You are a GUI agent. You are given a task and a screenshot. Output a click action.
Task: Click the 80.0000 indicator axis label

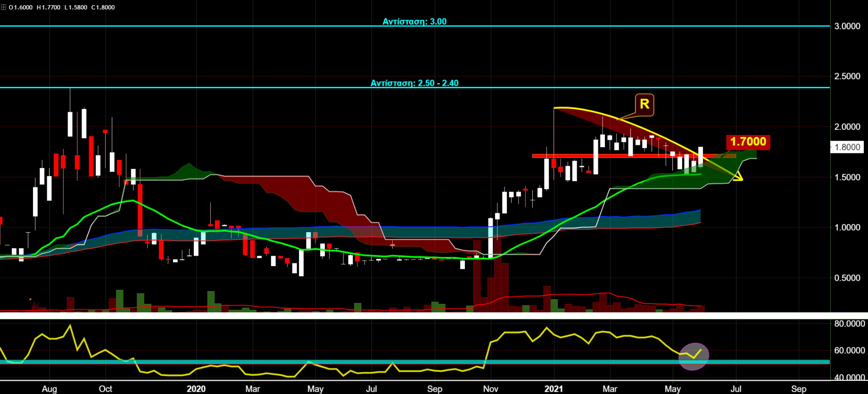[x=850, y=324]
